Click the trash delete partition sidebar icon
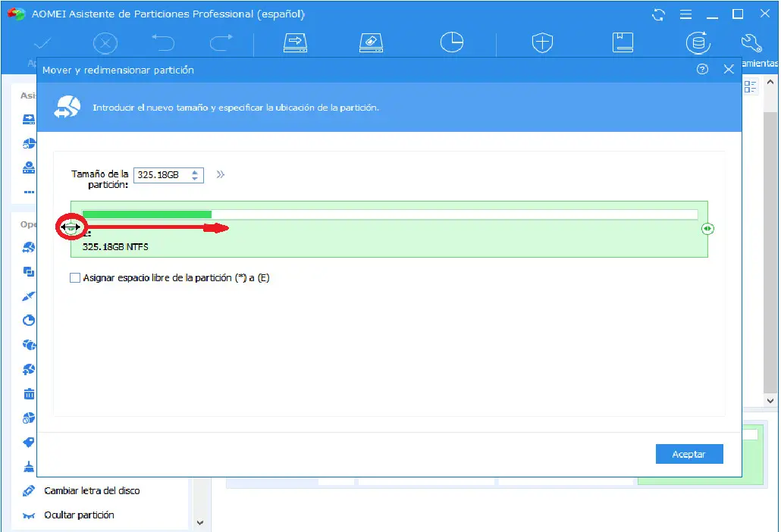Screen dimensions: 781x532 point(29,393)
